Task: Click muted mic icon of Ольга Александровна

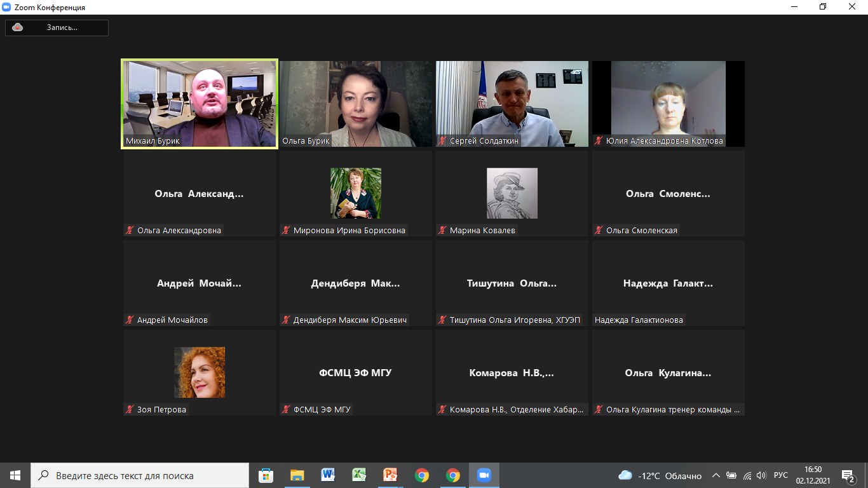Action: click(130, 231)
